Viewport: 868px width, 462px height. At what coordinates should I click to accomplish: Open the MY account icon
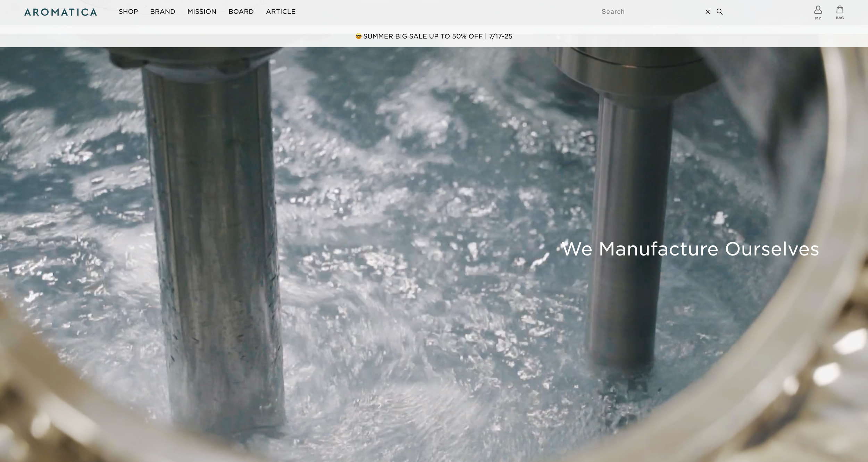(818, 10)
